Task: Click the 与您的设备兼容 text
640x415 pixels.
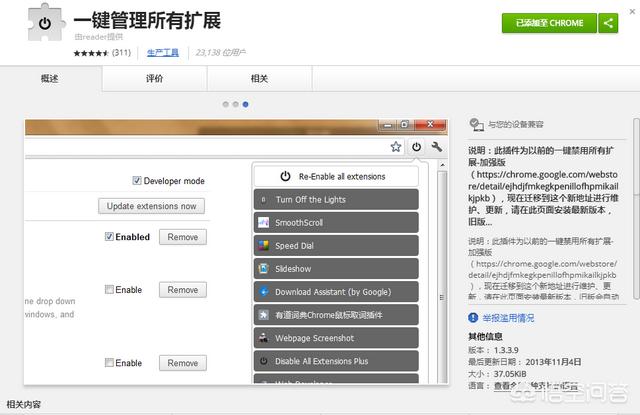Action: point(516,124)
